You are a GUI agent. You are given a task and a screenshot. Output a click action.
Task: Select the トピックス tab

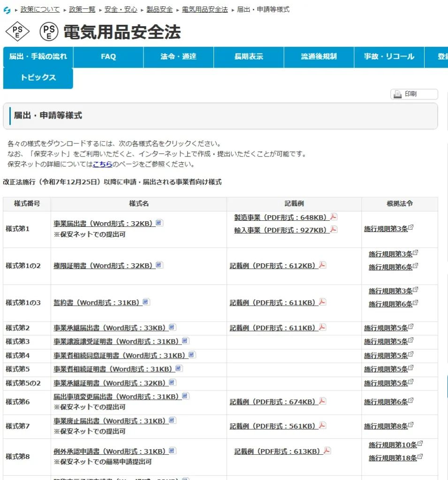tap(38, 78)
